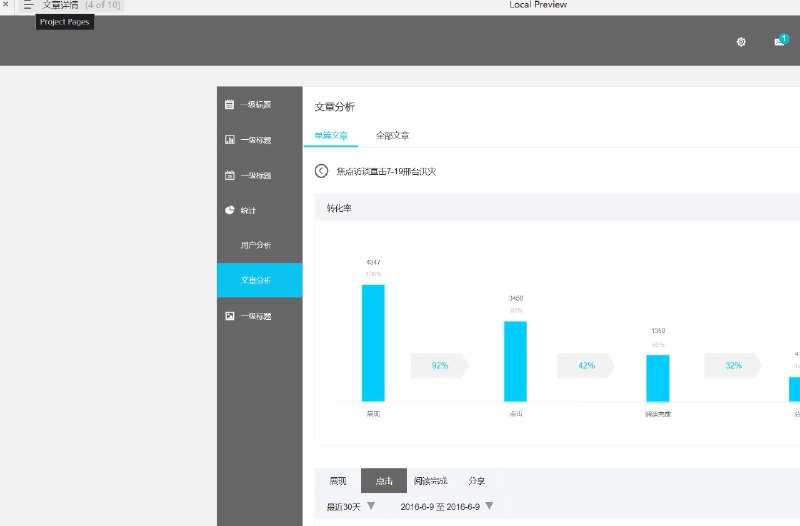
Task: Click the Local Preview title text
Action: [538, 5]
